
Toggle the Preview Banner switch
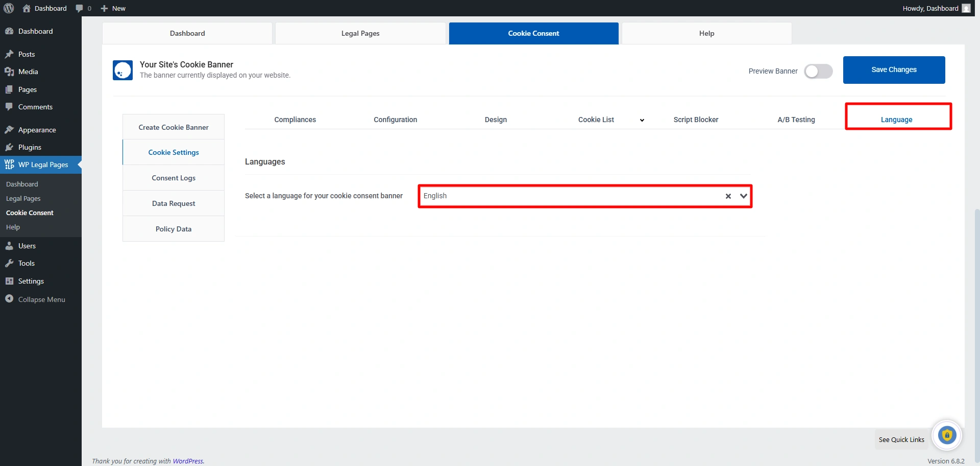[x=818, y=71]
